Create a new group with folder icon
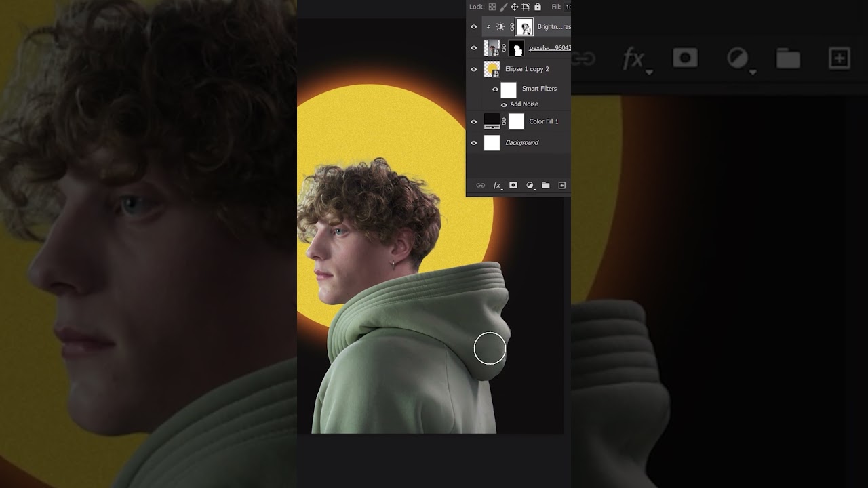The image size is (868, 488). [x=546, y=185]
